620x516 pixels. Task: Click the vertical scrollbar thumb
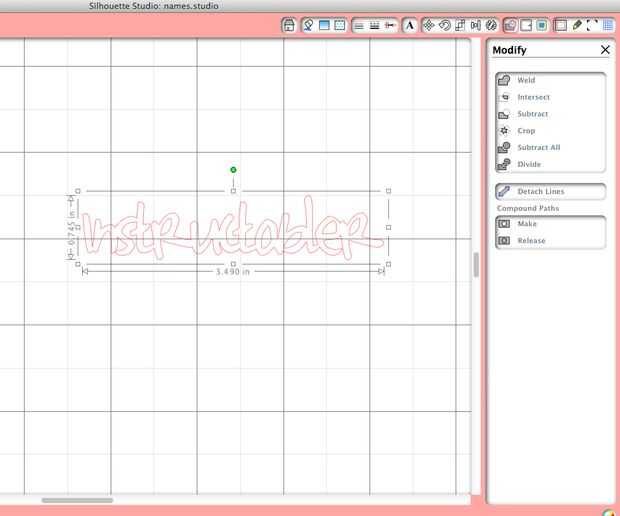(476, 265)
